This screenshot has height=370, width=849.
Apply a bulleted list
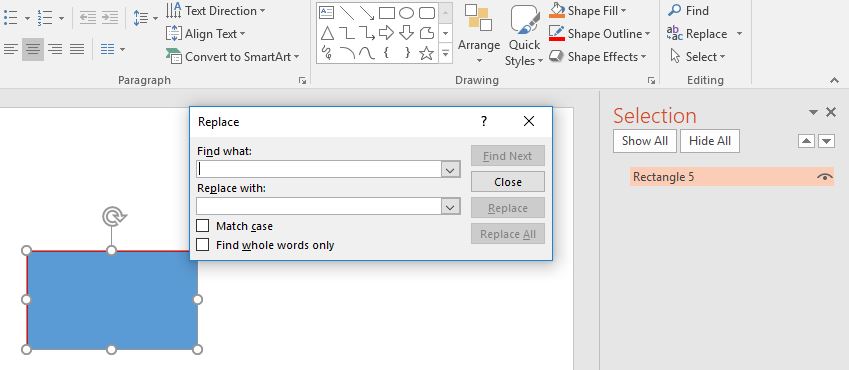(x=11, y=18)
